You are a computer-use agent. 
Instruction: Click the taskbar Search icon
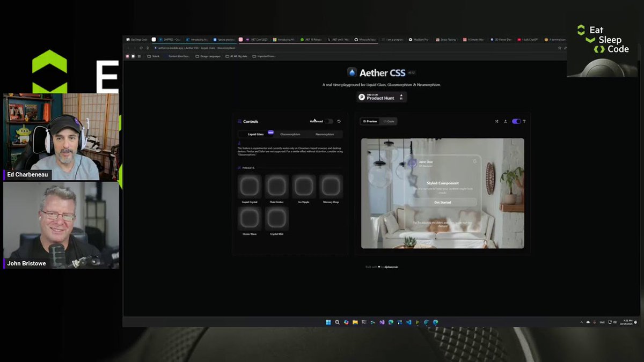pyautogui.click(x=337, y=322)
